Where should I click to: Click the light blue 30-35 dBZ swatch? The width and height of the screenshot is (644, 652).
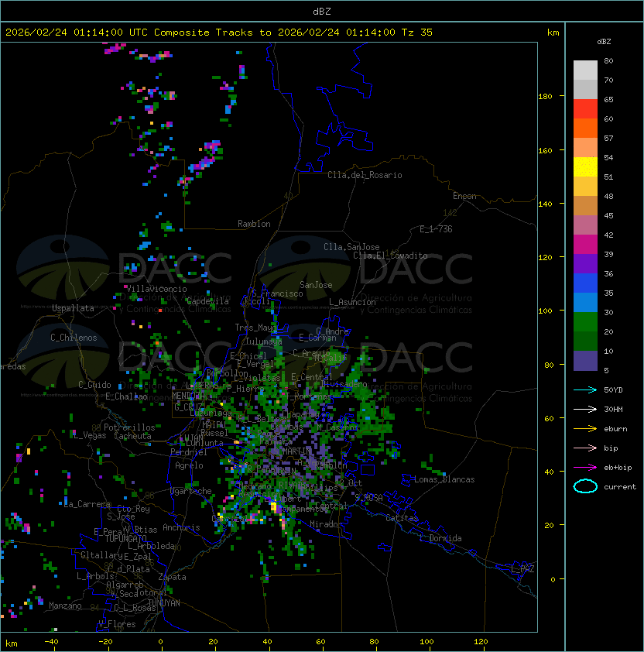point(585,303)
